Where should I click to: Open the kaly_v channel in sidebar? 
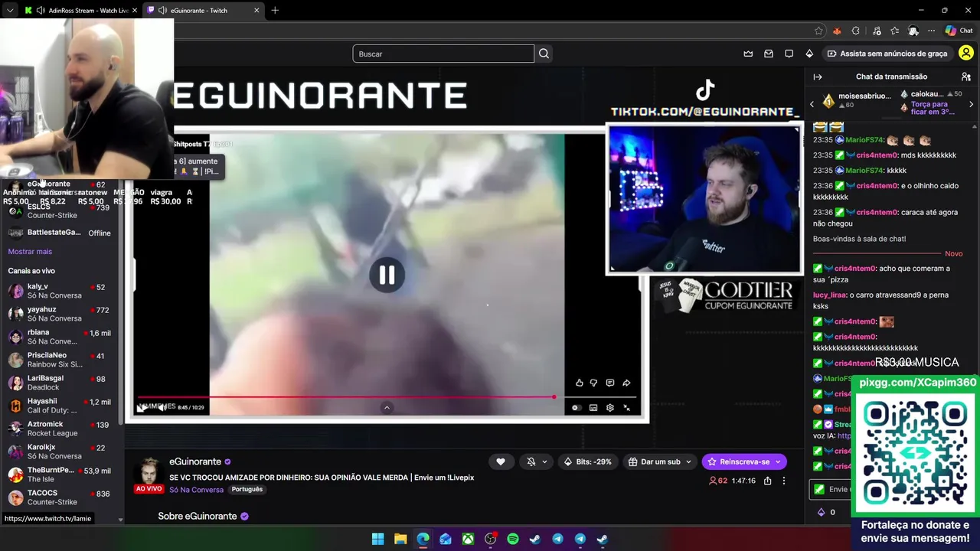61,291
